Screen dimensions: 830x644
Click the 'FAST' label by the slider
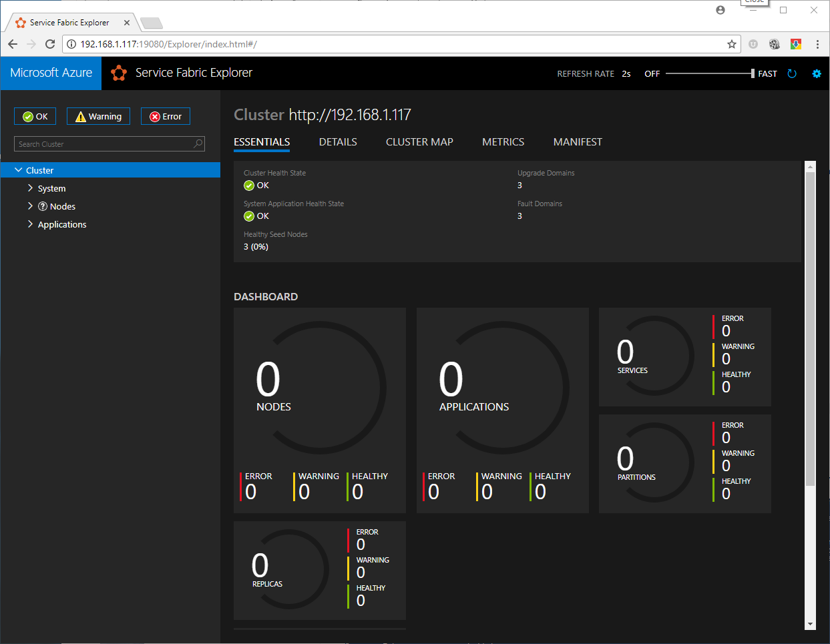pos(768,74)
